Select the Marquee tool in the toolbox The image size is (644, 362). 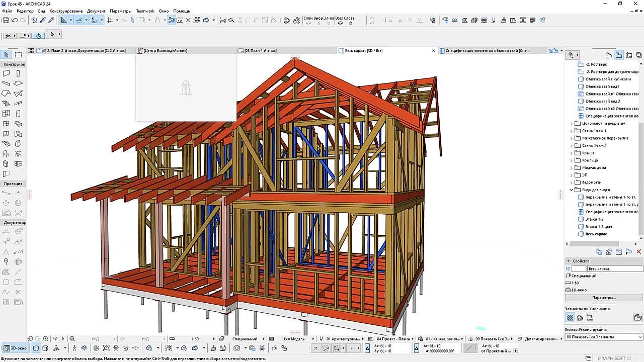[19, 54]
